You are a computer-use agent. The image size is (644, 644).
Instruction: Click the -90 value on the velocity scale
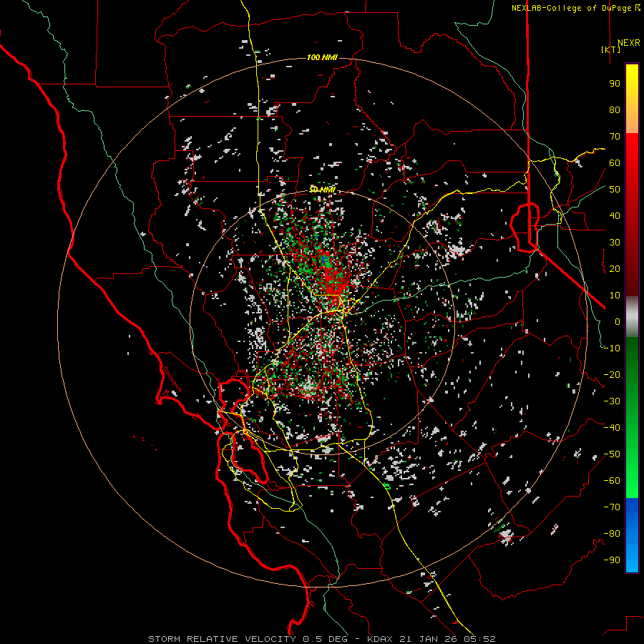pos(612,560)
